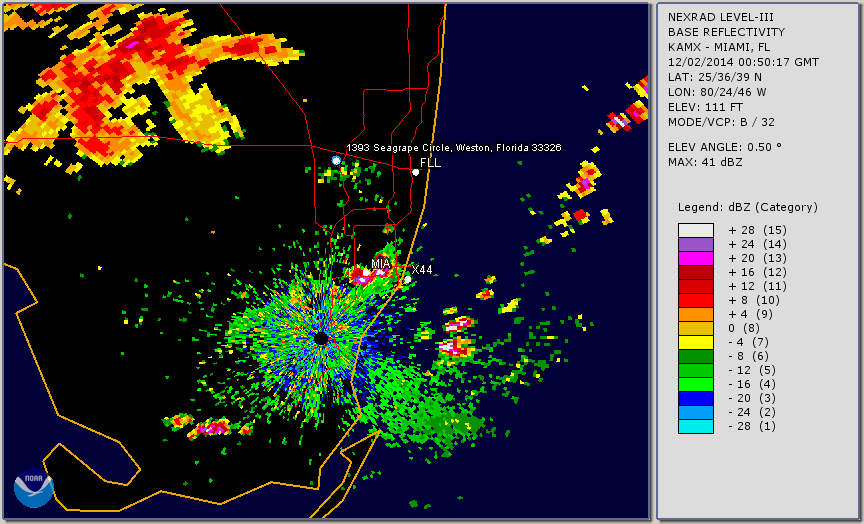The height and width of the screenshot is (524, 864).
Task: Click the 'LON: 80/24/46 W' line
Action: coord(717,92)
